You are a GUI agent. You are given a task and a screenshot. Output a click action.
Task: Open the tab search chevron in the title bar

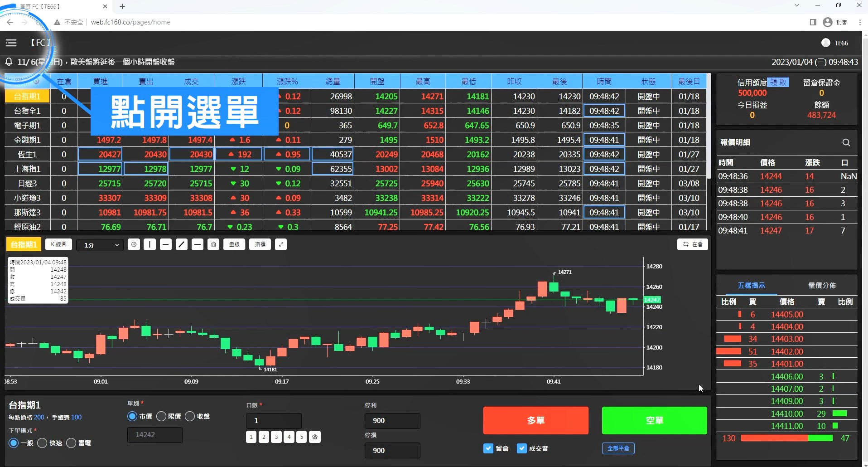pos(797,5)
